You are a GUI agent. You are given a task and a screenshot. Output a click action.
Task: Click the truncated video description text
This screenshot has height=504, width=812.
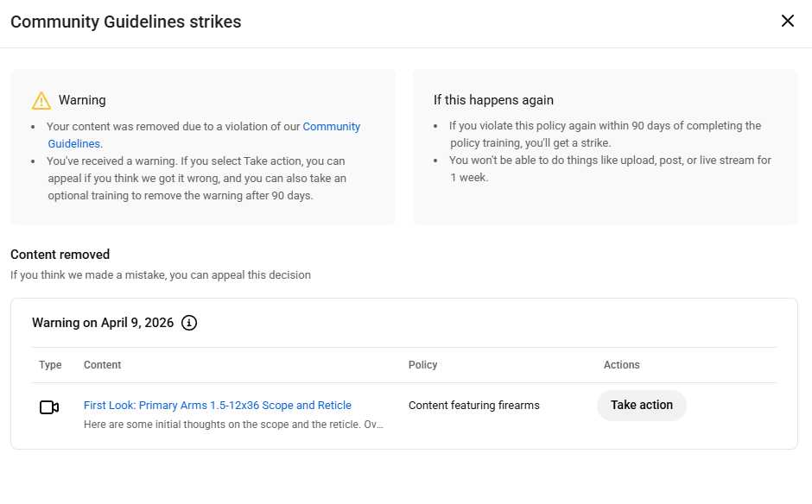(x=233, y=425)
